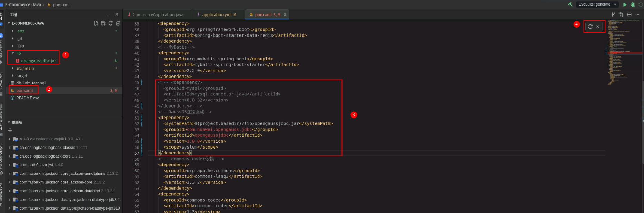
Task: Click the mysql-connector-java commented line
Action: pyautogui.click(x=222, y=94)
